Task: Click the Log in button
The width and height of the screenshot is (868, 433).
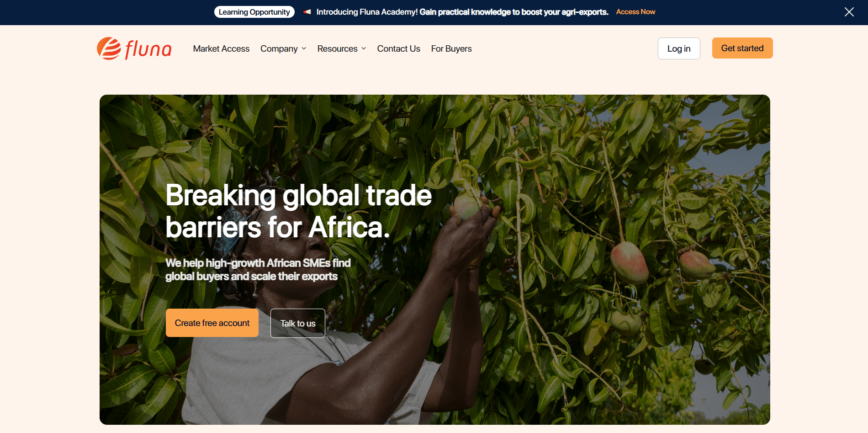Action: pos(679,48)
